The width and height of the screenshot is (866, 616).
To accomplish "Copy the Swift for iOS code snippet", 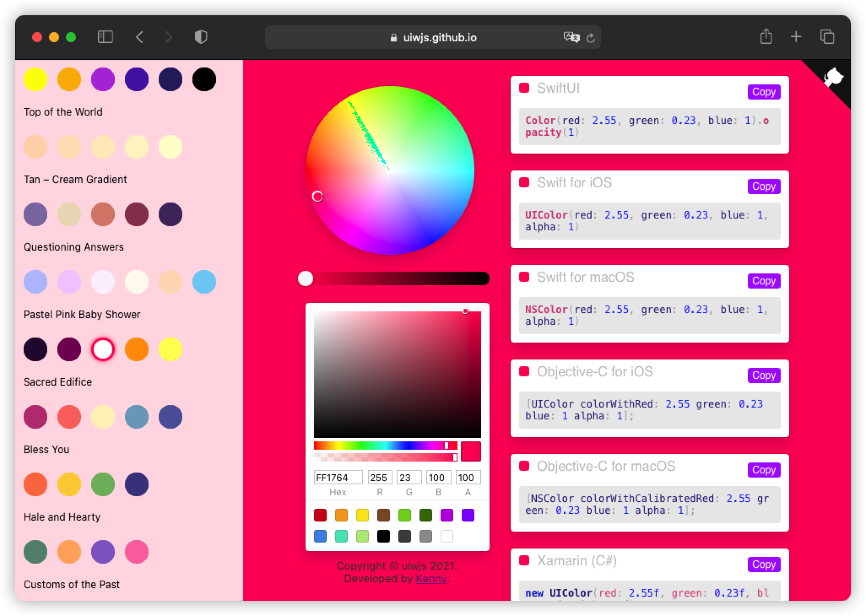I will [x=763, y=186].
